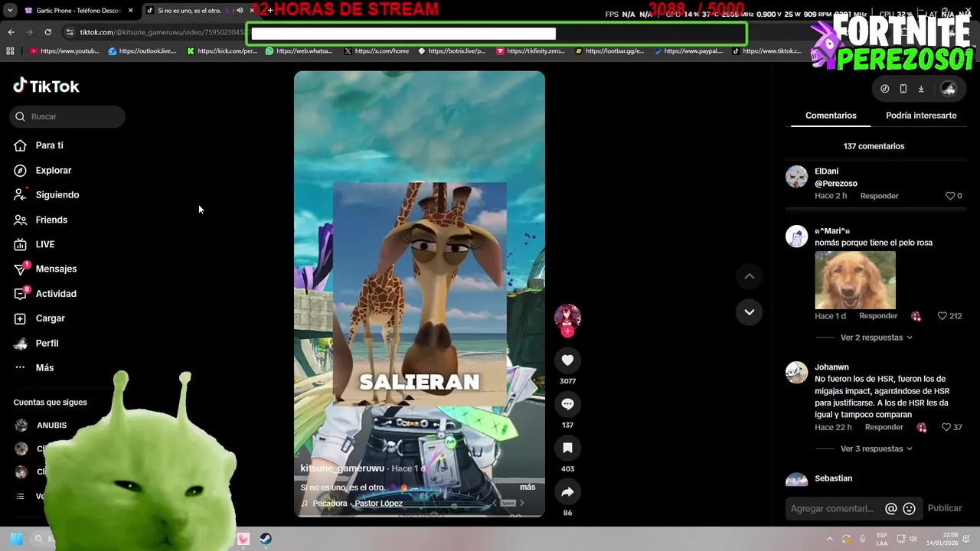Open the profile avatar in top bar
Screen dimensions: 980x551
(949, 89)
